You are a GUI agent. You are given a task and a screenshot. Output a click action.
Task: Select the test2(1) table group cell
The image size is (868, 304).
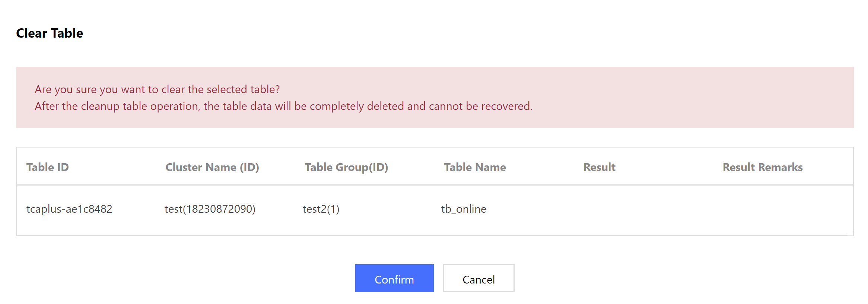321,209
